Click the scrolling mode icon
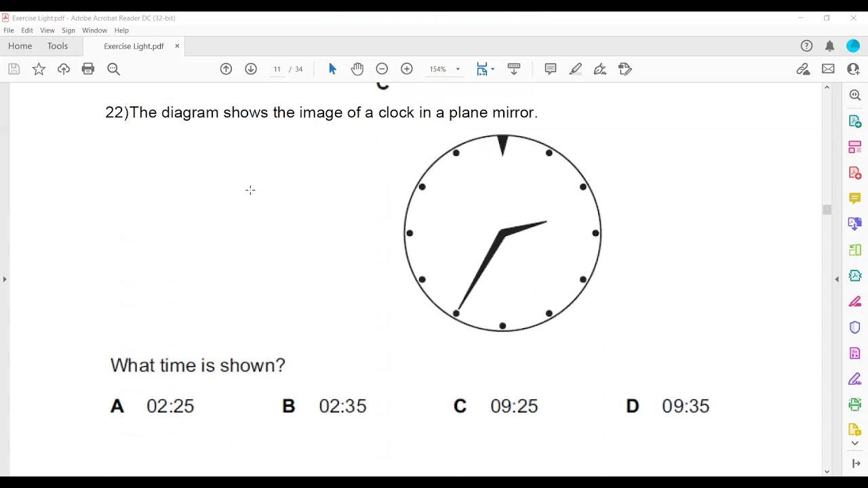Image resolution: width=868 pixels, height=488 pixels. (x=514, y=69)
